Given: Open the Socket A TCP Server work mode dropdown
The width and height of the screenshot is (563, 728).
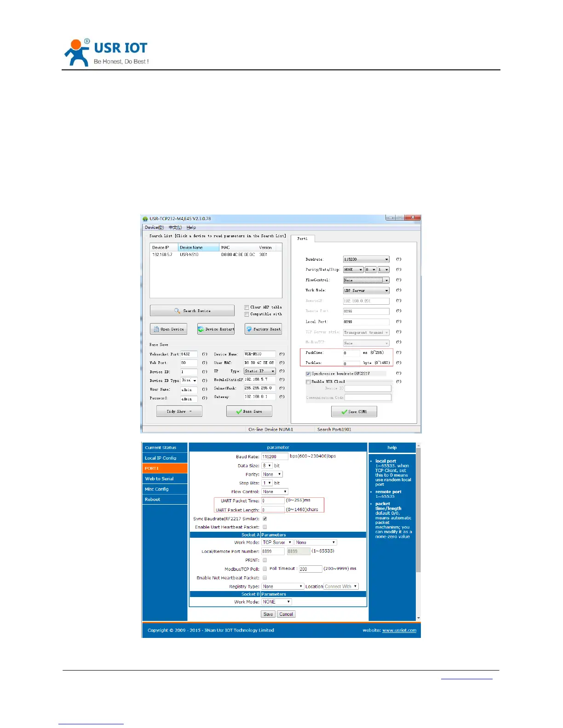Looking at the screenshot, I should pos(277,542).
